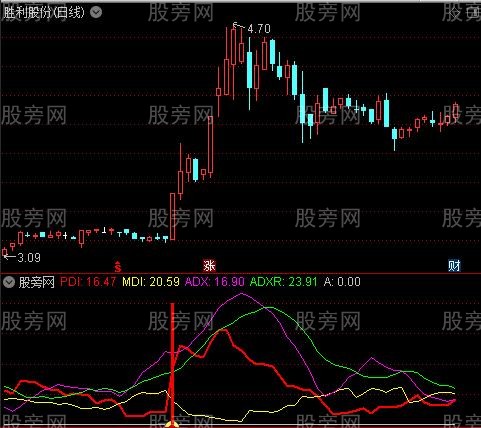Click the 4.70 high price label
481x428 pixels.
point(259,29)
